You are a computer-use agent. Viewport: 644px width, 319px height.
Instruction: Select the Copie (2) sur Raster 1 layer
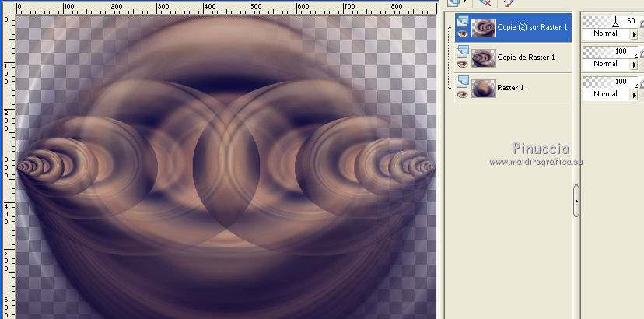coord(532,27)
